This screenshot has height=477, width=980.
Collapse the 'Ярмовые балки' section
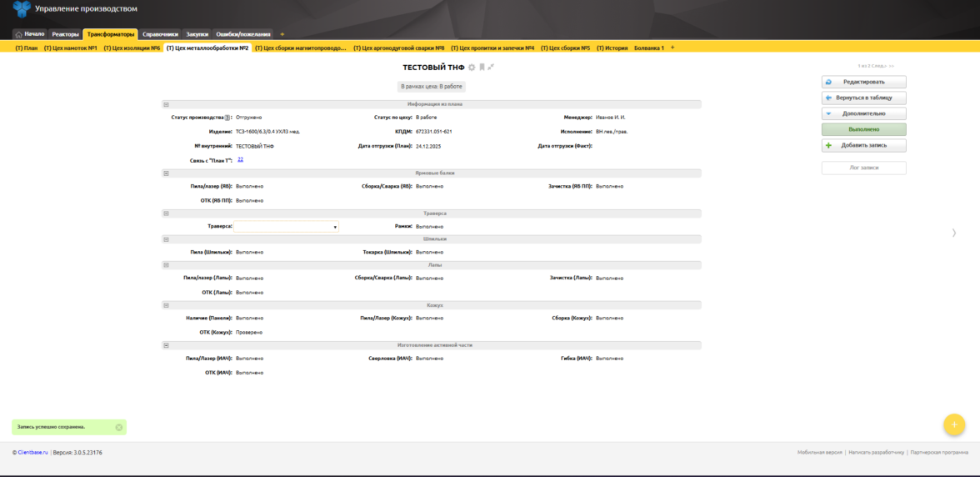[x=166, y=173]
